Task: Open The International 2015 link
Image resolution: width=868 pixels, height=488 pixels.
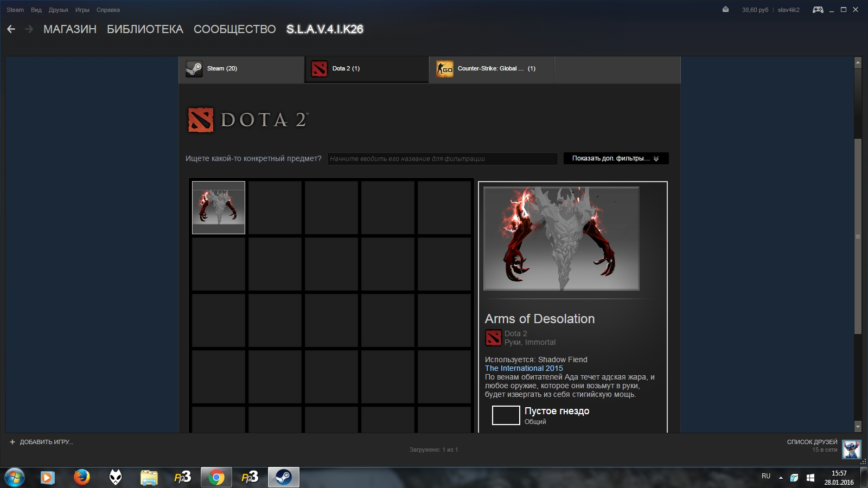Action: (524, 368)
